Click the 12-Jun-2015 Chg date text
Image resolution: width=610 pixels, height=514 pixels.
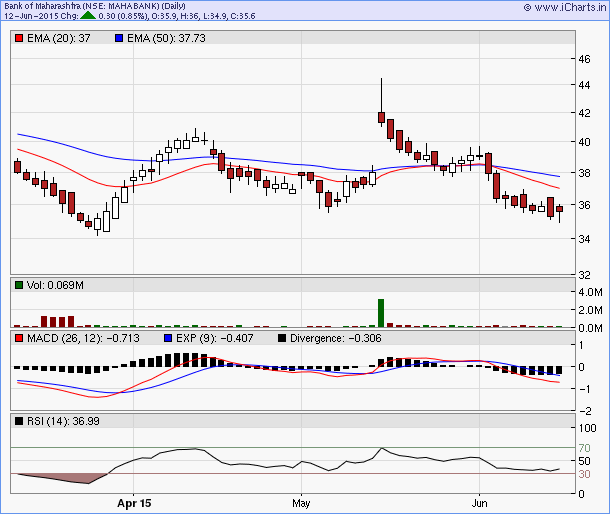click(x=41, y=16)
